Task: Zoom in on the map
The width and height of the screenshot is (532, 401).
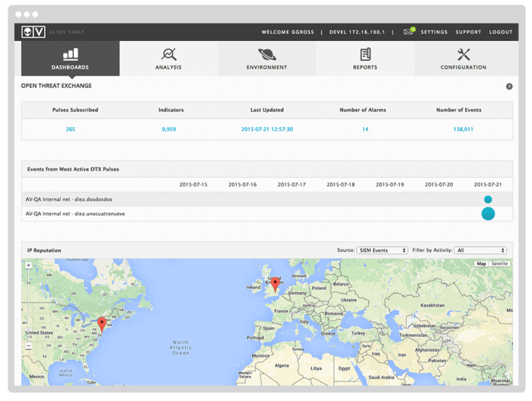Action: (x=28, y=266)
